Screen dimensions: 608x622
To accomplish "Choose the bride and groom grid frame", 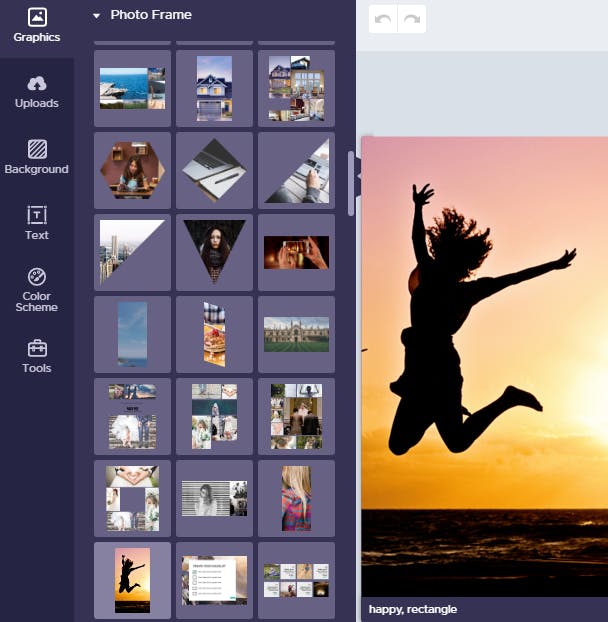I will point(296,417).
